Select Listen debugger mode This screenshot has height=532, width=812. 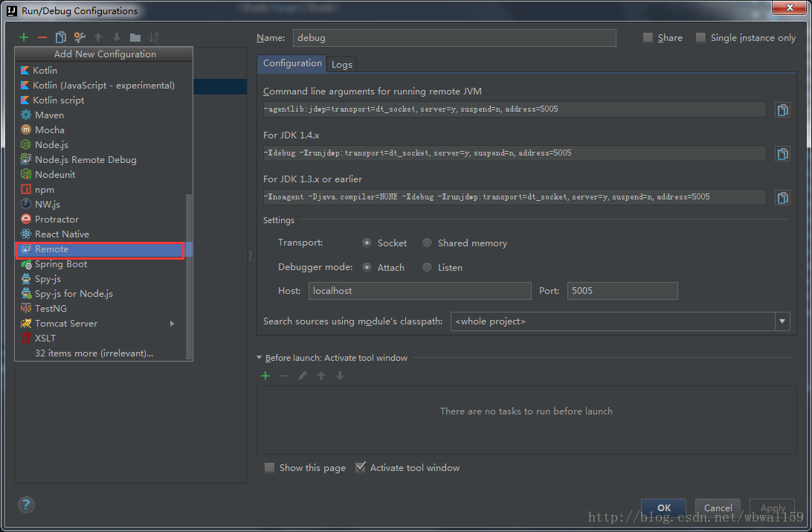[x=428, y=268]
